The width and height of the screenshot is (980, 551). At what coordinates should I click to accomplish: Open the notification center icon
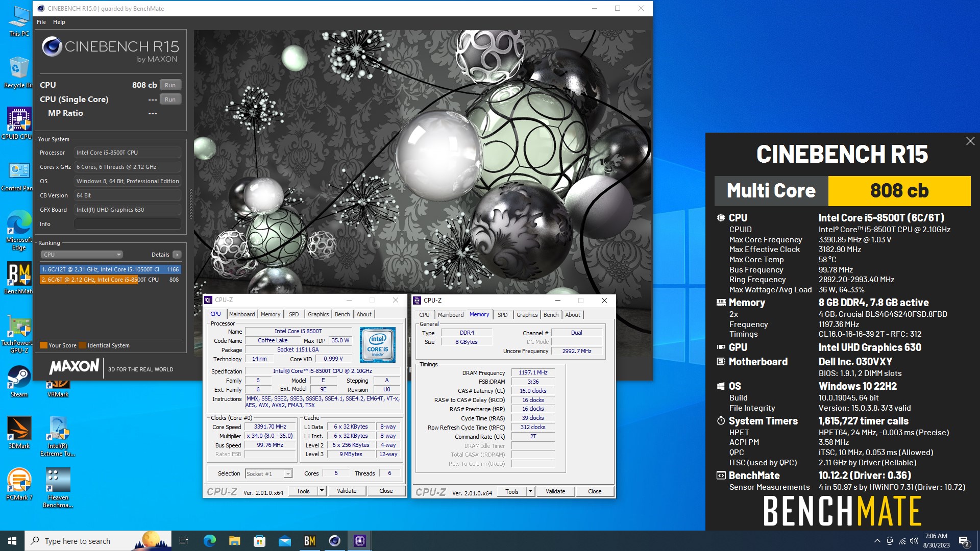pyautogui.click(x=964, y=541)
